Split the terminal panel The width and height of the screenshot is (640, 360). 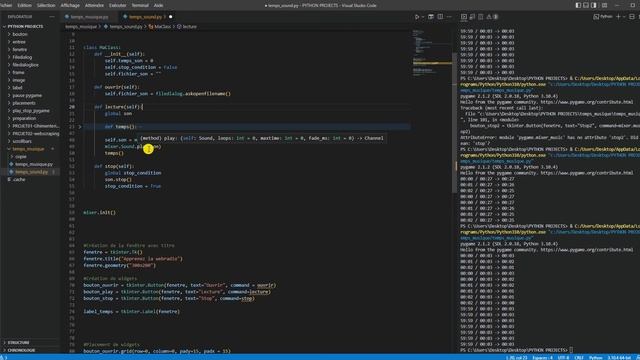point(632,17)
